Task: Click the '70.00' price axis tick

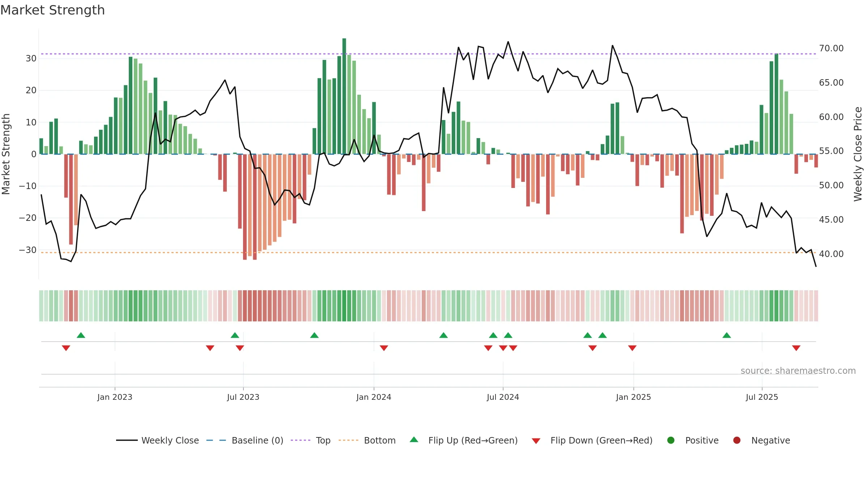Action: (831, 48)
